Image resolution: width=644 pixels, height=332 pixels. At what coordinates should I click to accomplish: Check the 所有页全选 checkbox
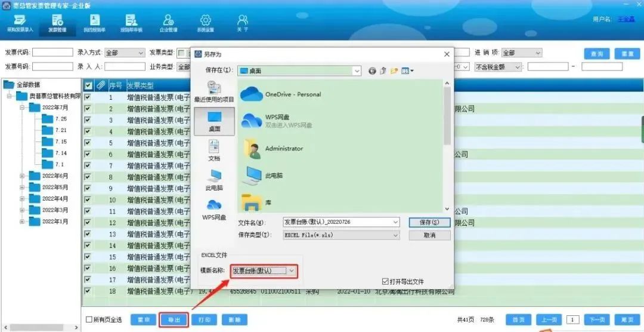89,319
